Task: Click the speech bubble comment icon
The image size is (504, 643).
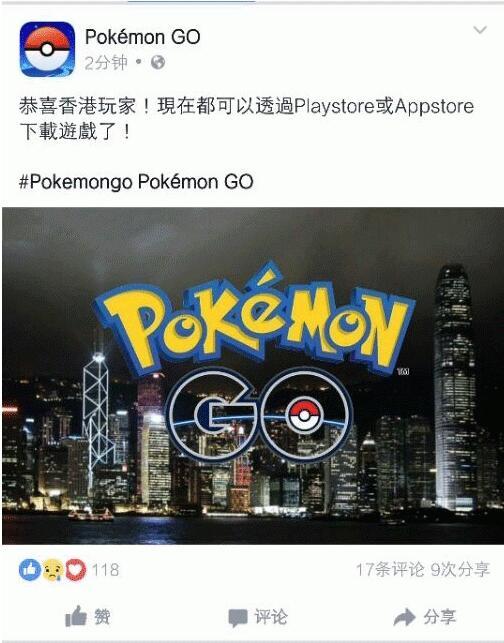Action: pyautogui.click(x=238, y=618)
